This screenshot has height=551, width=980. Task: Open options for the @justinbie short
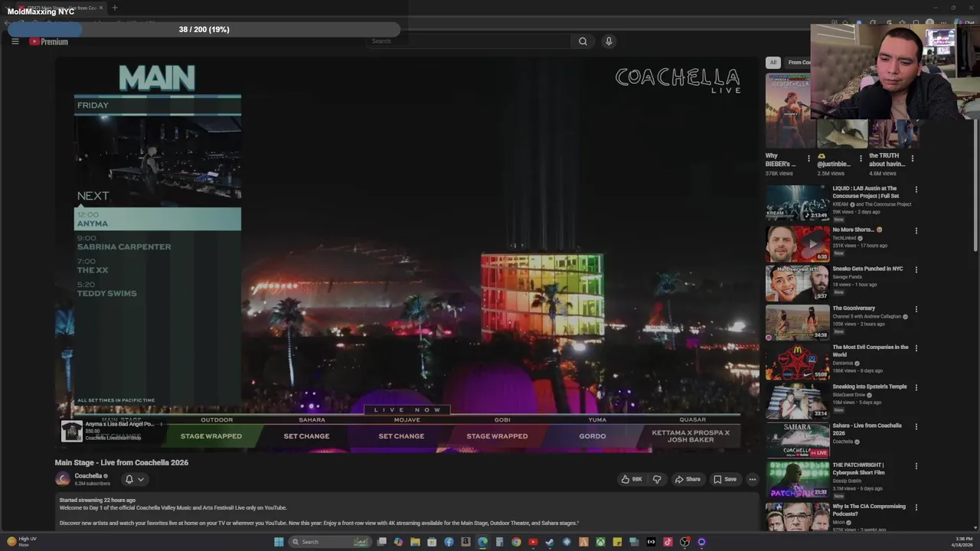[x=861, y=158]
